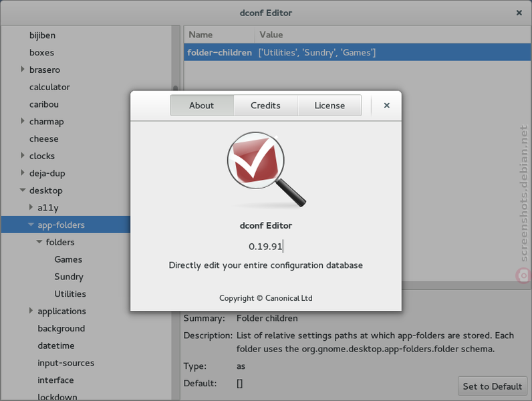Image resolution: width=532 pixels, height=401 pixels.
Task: Expand the clocks tree node
Action: [x=23, y=155]
